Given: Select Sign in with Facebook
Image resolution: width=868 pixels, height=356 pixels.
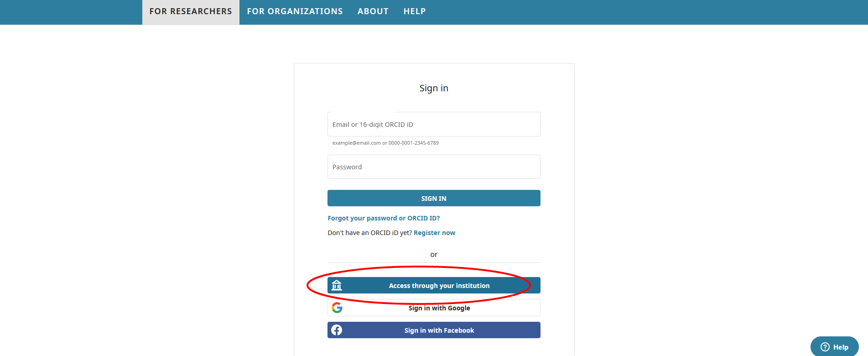Looking at the screenshot, I should click(434, 330).
